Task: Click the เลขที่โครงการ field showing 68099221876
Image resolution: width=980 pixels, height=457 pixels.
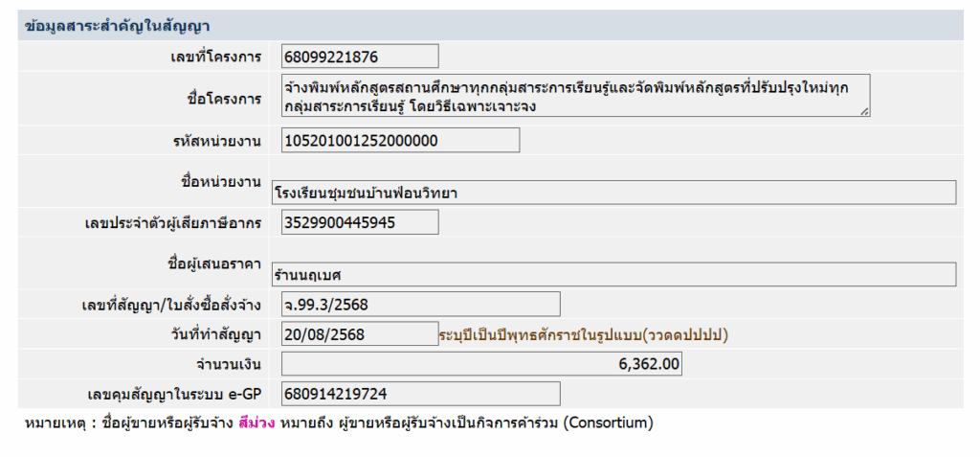Action: (360, 57)
